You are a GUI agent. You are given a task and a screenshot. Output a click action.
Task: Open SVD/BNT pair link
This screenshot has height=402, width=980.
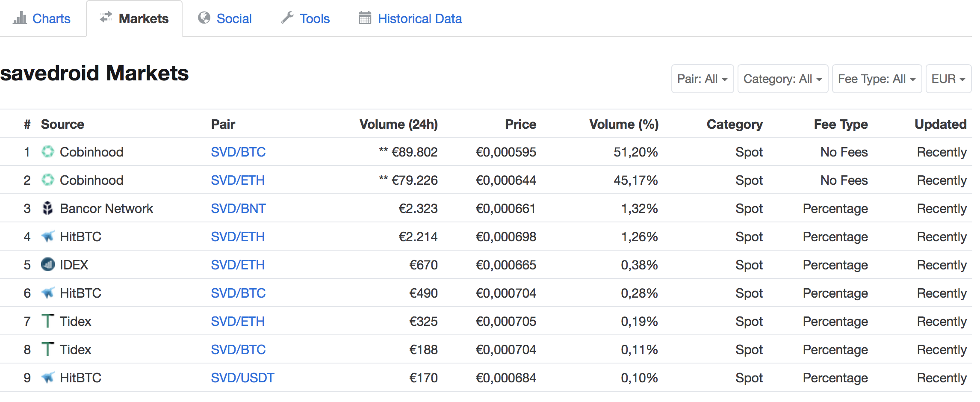coord(238,208)
